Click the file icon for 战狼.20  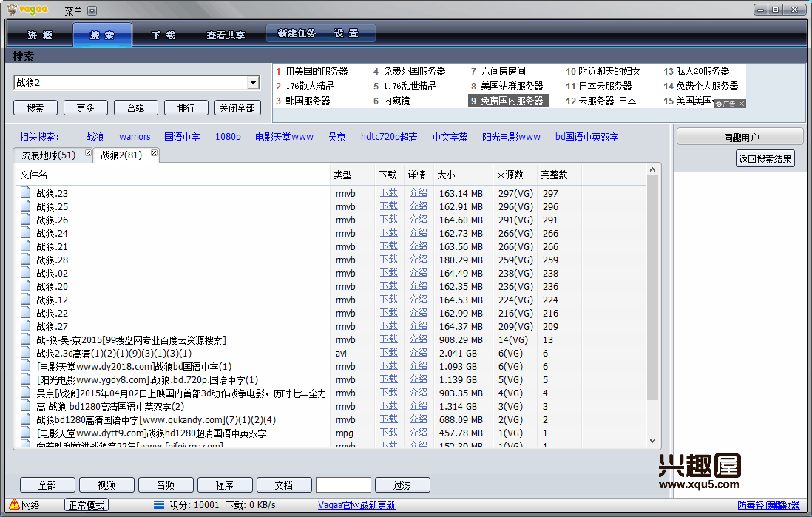(x=26, y=286)
